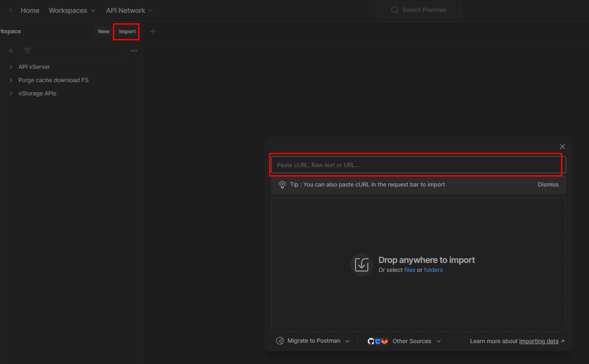Click the search magnifier icon
This screenshot has width=589, height=364.
click(394, 10)
